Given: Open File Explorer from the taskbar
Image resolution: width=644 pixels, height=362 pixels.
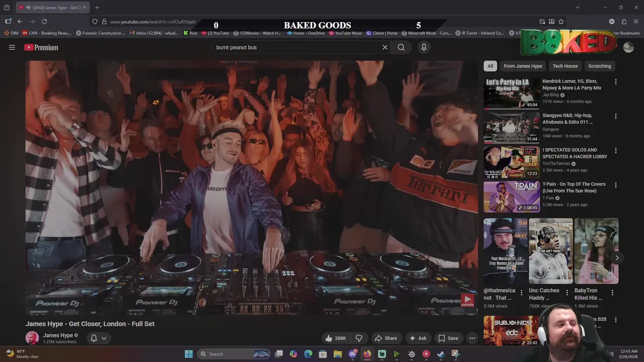Looking at the screenshot, I should coord(338,354).
